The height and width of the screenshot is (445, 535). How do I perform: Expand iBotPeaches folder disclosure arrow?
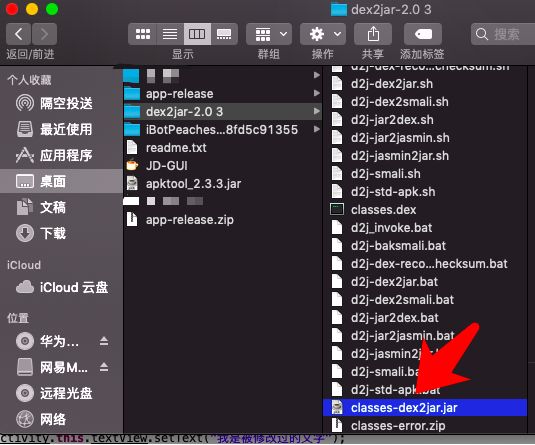point(317,129)
